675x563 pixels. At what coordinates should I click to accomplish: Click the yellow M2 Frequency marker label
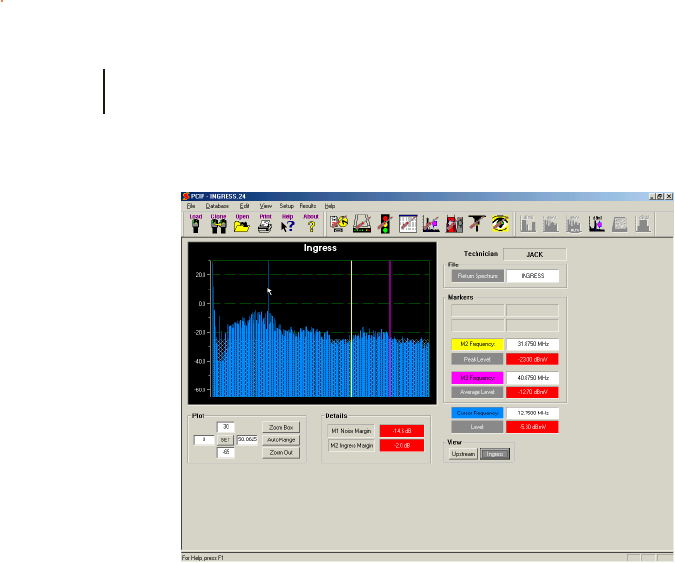[x=476, y=343]
